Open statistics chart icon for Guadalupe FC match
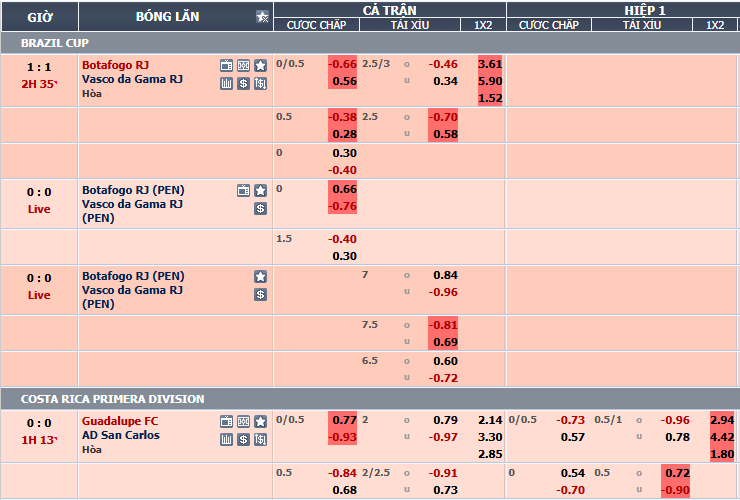The image size is (740, 500). coord(227,440)
